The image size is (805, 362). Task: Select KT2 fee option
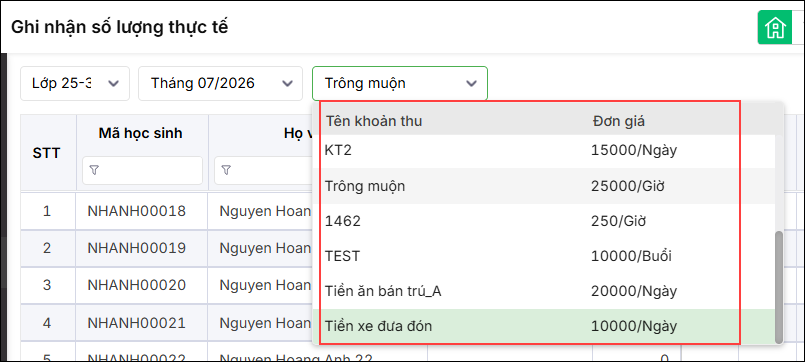(544, 151)
